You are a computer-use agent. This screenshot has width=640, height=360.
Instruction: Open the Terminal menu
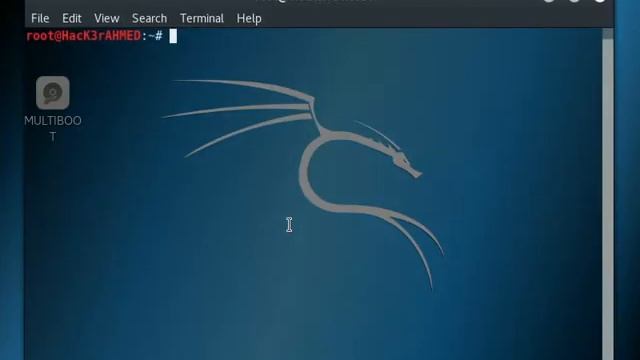(202, 18)
